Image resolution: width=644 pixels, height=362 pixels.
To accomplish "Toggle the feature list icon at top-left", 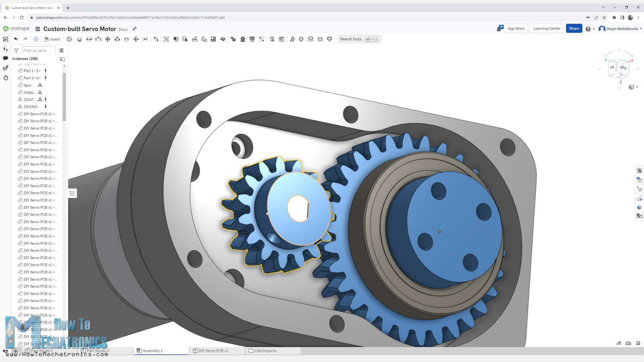I will 6,39.
